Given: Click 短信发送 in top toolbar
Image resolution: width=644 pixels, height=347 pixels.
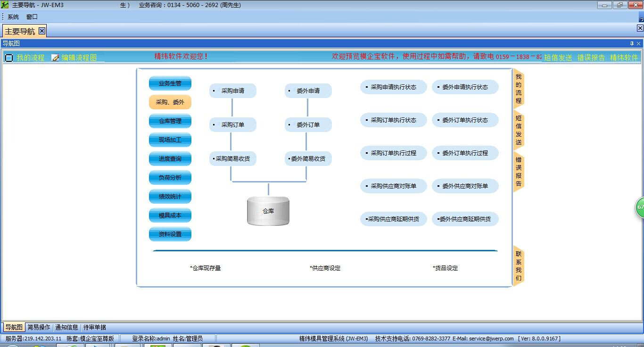Looking at the screenshot, I should tap(558, 58).
